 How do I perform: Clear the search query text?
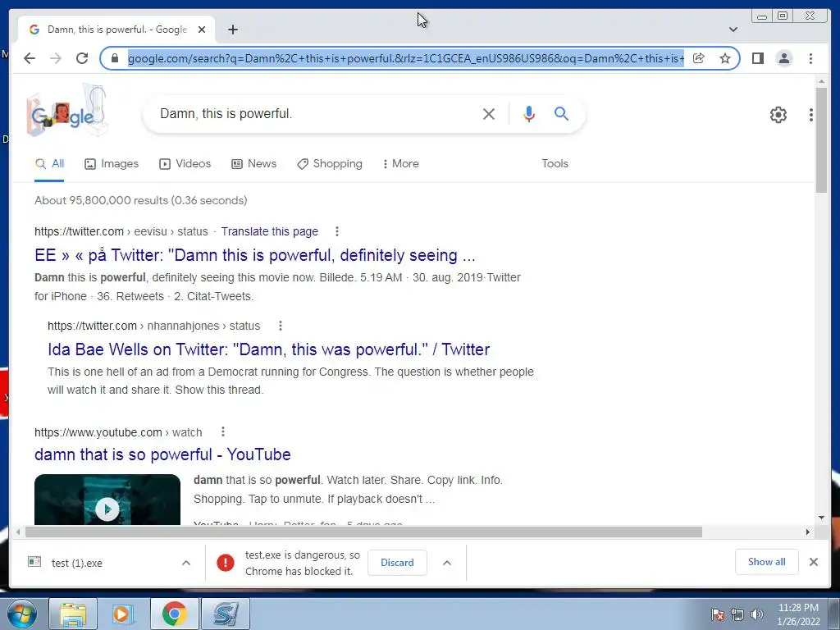(x=489, y=113)
